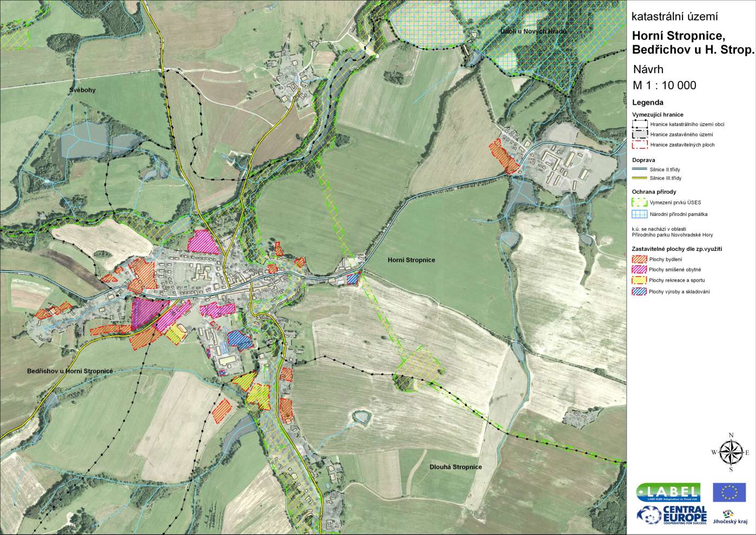Select the Hranice zastavěného území legend symbol
The image size is (756, 535).
click(x=639, y=134)
